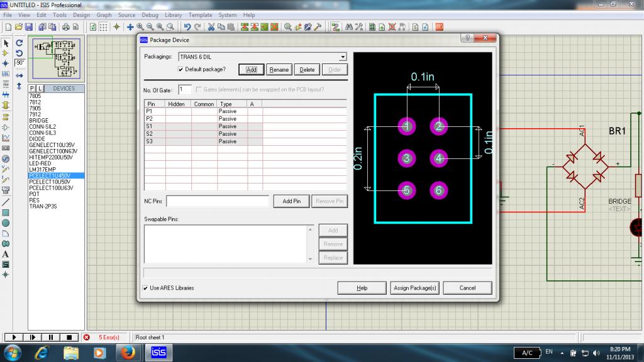Viewport: 644px width, 362px height.
Task: Click inside the NC Pins input field
Action: pyautogui.click(x=218, y=201)
